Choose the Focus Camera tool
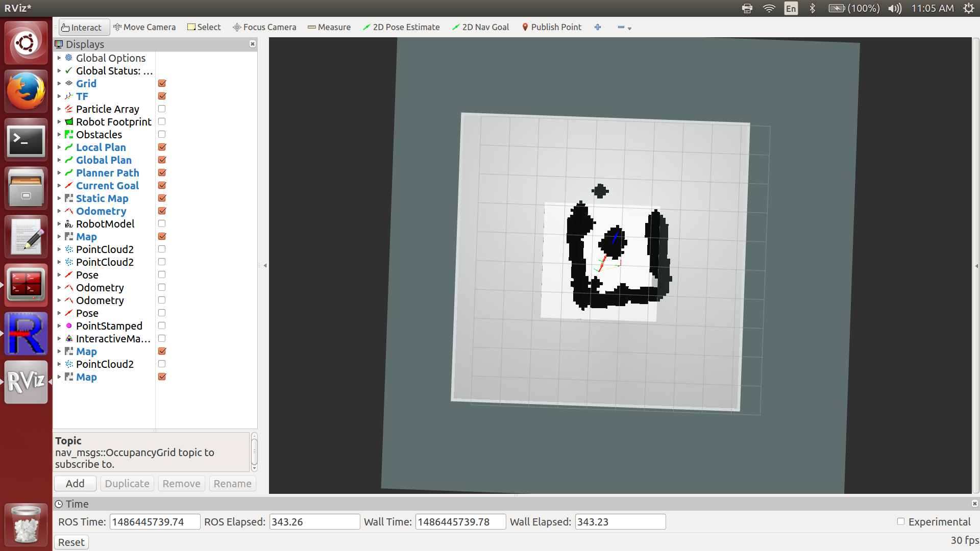980x551 pixels. 264,28
